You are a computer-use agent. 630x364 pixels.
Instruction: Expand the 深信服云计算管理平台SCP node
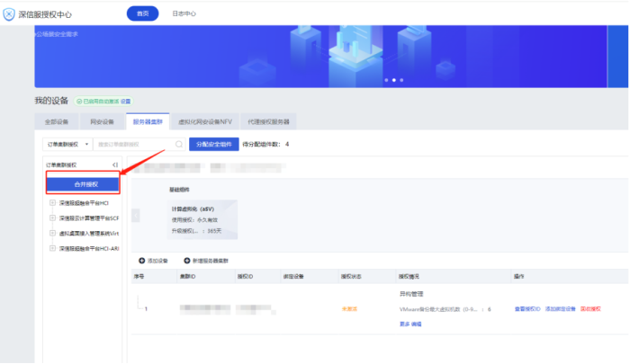[52, 218]
